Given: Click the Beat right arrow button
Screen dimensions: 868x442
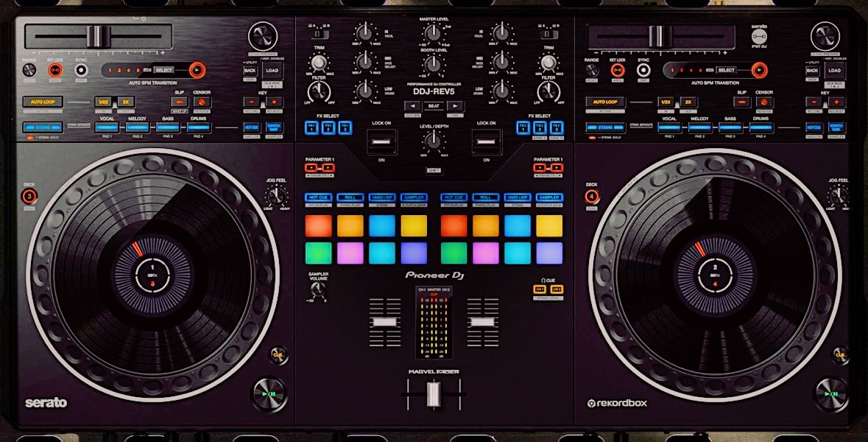Looking at the screenshot, I should tap(455, 106).
